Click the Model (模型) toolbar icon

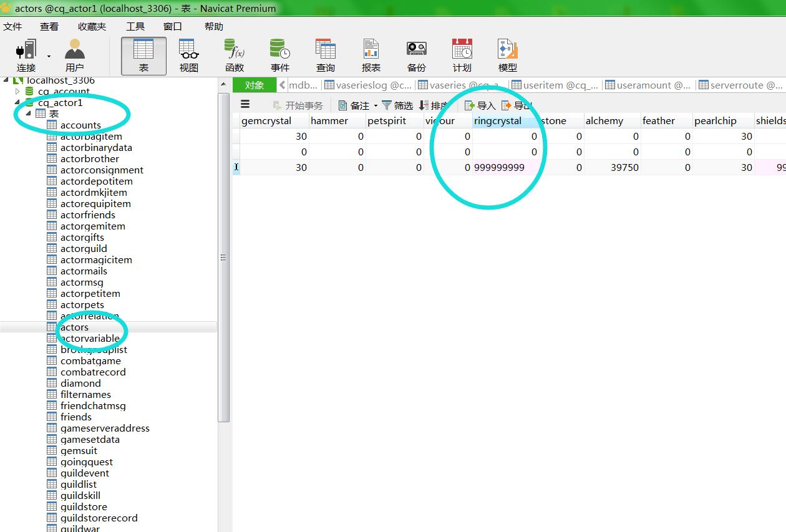tap(508, 50)
